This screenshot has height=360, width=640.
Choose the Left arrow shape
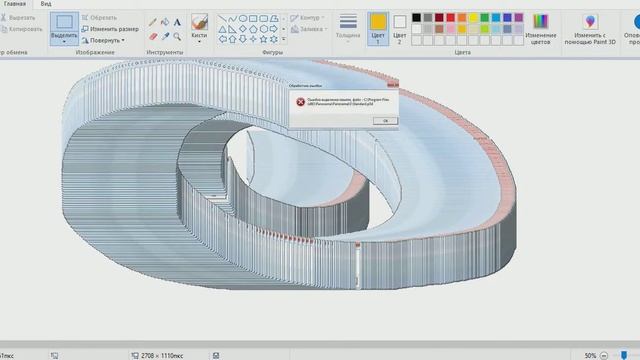pos(222,40)
